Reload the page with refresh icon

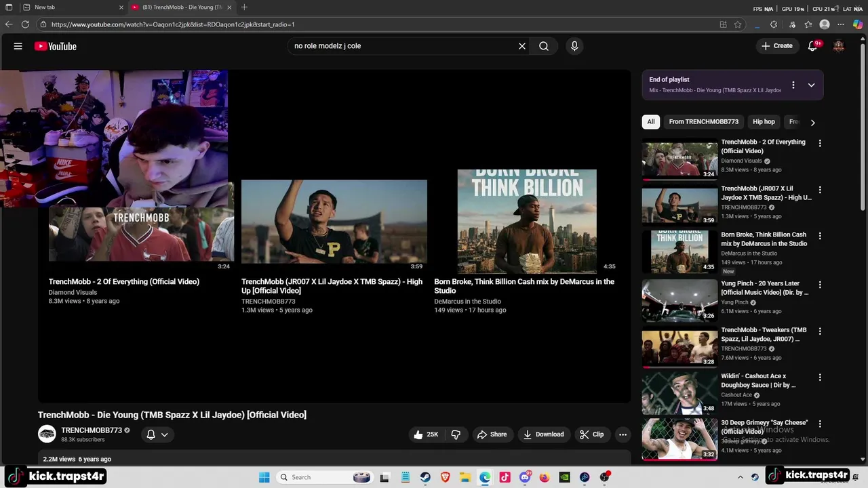click(x=25, y=24)
